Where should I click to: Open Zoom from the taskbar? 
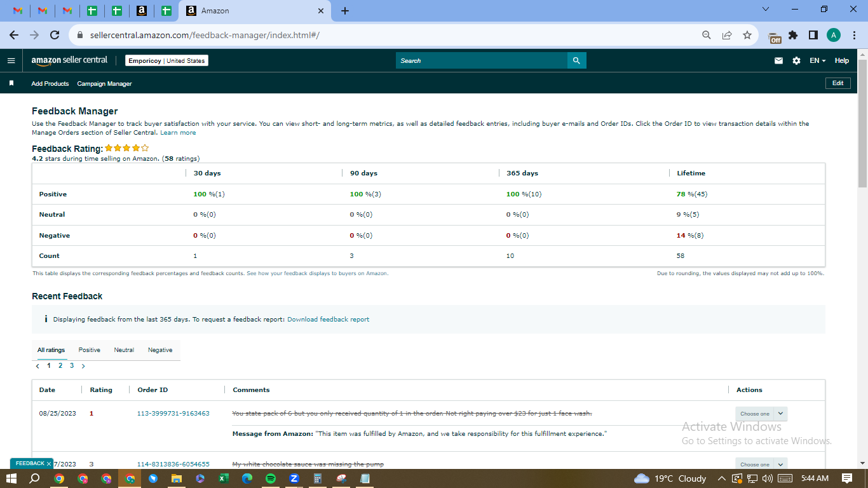pyautogui.click(x=294, y=478)
